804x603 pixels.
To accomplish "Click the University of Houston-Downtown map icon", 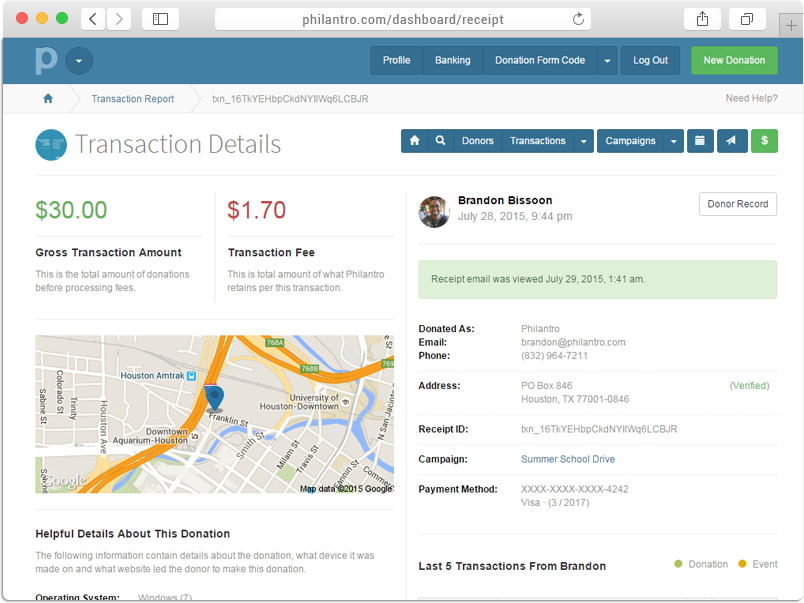I will [x=346, y=401].
